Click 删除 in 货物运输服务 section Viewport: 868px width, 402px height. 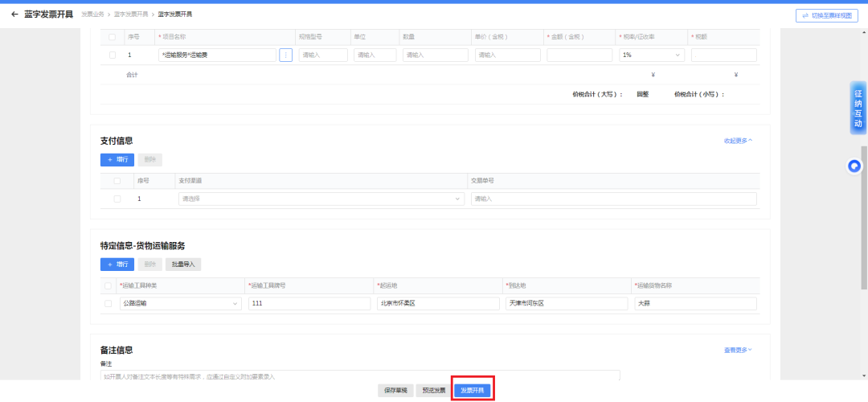click(x=150, y=265)
